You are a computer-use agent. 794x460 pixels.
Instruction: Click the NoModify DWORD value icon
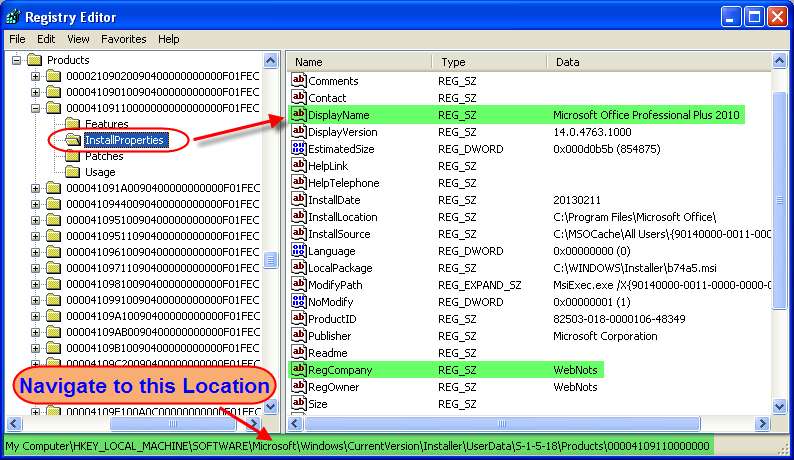[x=298, y=302]
